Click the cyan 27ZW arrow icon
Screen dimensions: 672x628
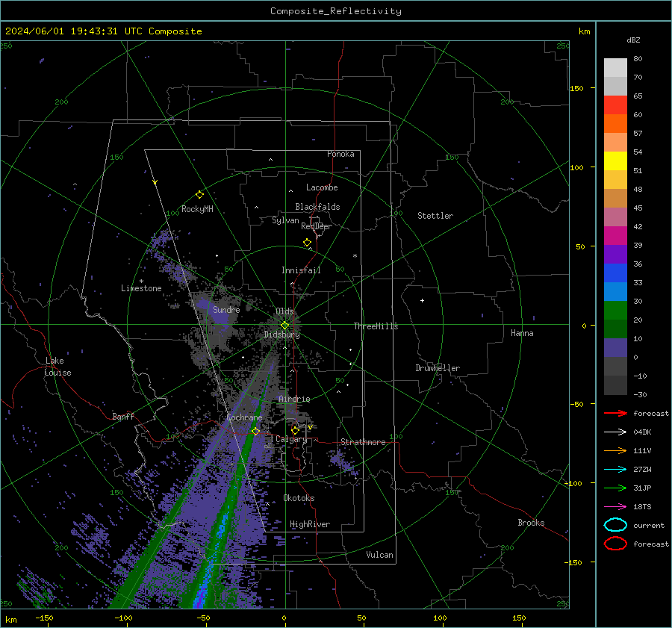[615, 469]
